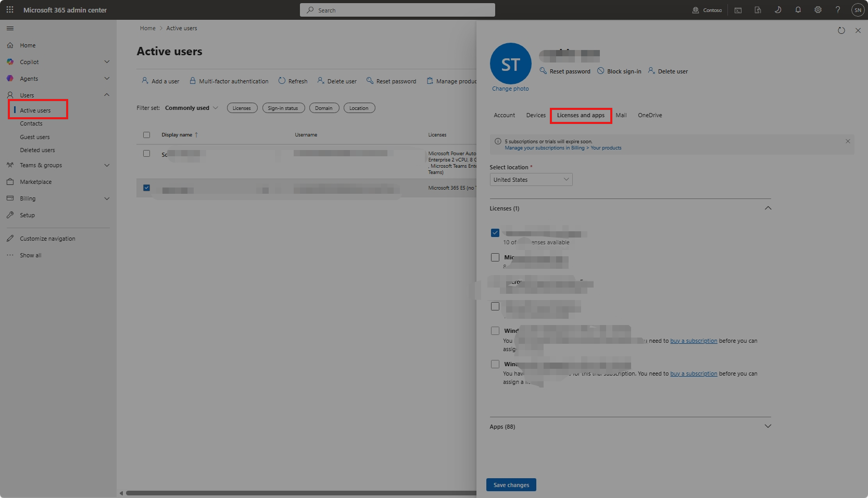Open notifications bell
The width and height of the screenshot is (868, 498).
798,10
